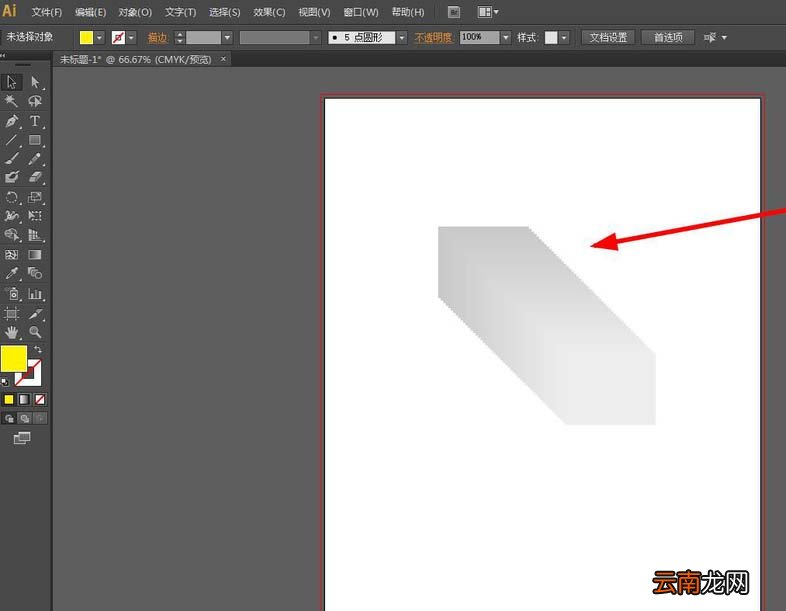Screen dimensions: 786x611
Task: Open the opacity 100% dropdown
Action: click(x=505, y=38)
